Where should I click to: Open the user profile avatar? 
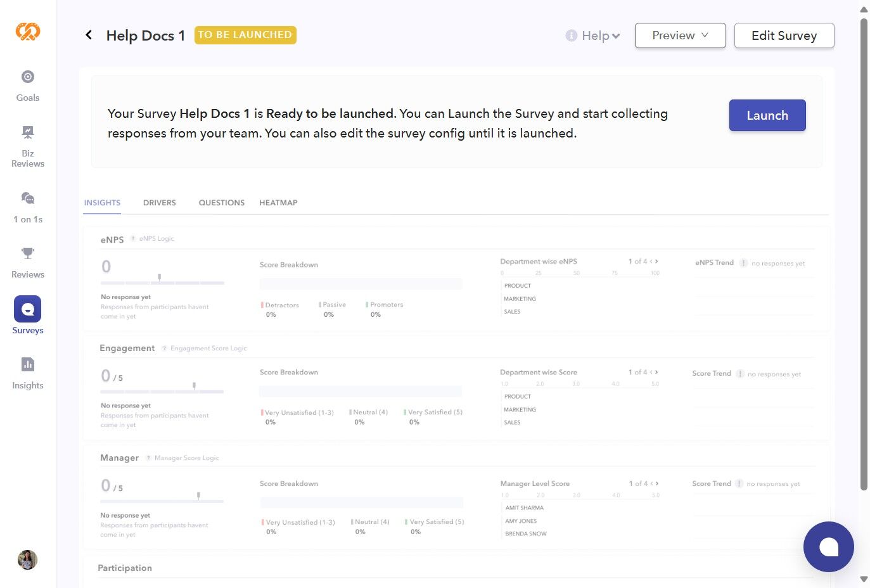pos(27,559)
